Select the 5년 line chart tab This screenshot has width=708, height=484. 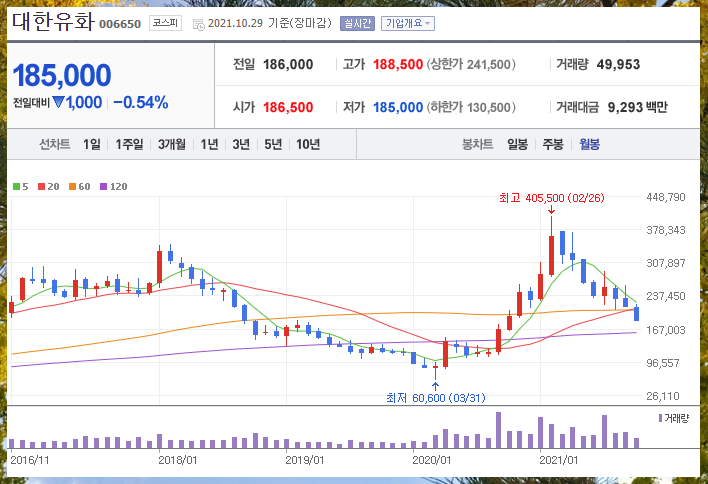click(273, 144)
